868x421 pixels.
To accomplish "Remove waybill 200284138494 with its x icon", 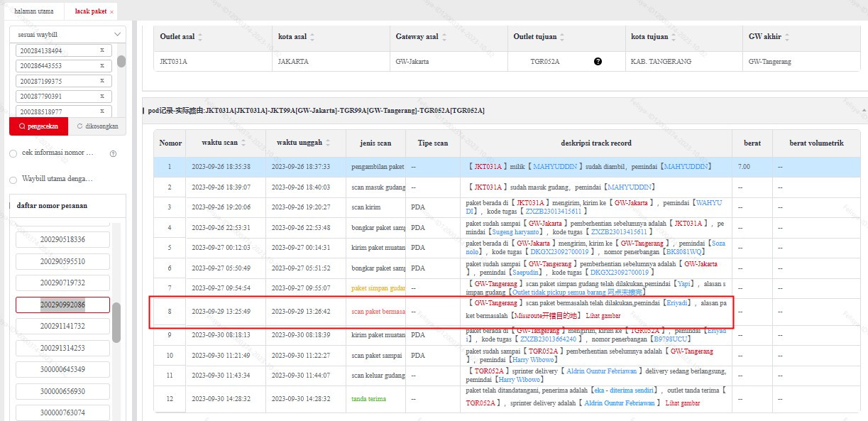I will coord(102,50).
